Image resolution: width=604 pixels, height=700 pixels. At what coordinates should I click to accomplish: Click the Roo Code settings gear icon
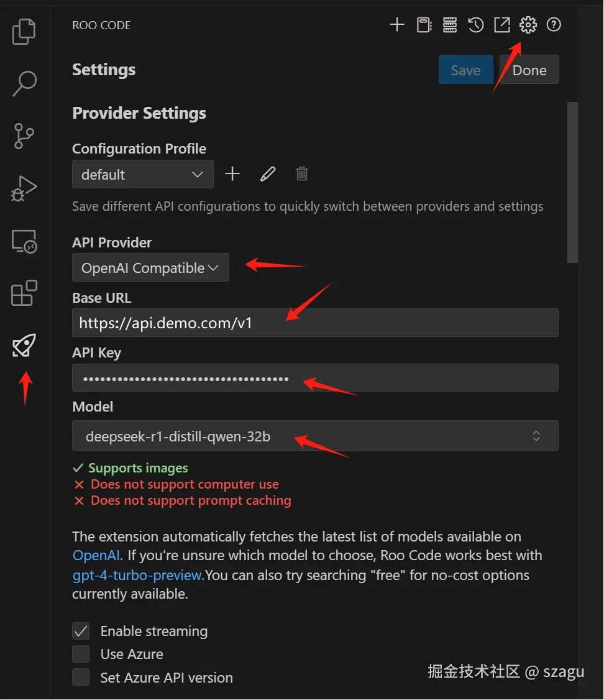pos(528,25)
